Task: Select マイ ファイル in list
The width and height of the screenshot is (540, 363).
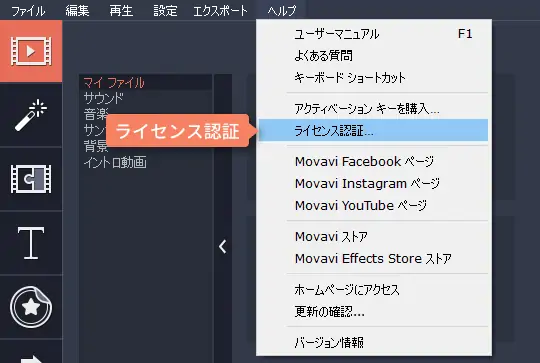Action: click(x=145, y=83)
